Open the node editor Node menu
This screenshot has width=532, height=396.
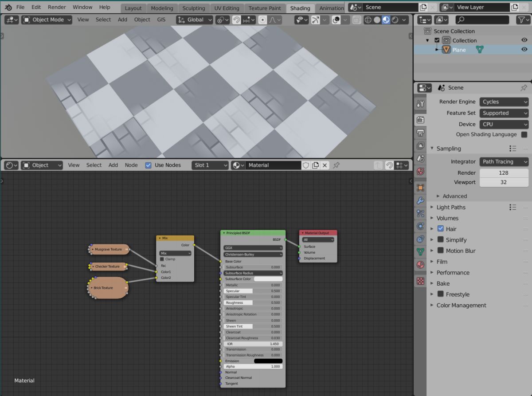tap(131, 165)
